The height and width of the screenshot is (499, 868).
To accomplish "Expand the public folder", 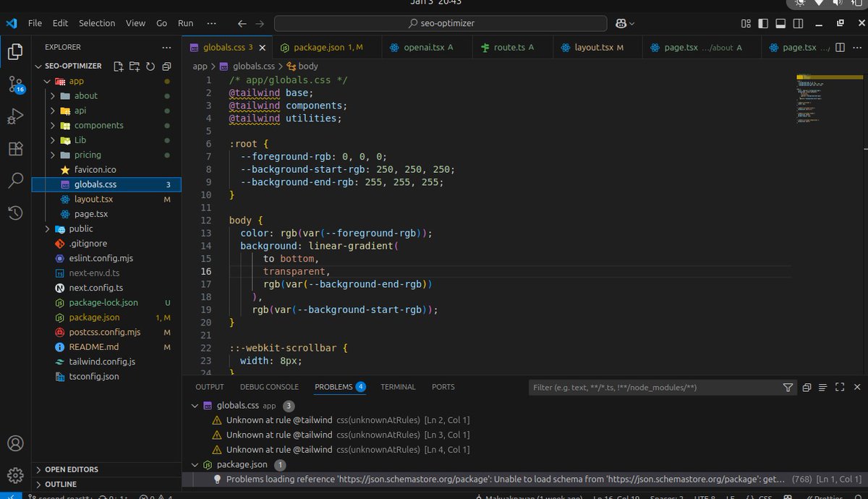I will pyautogui.click(x=47, y=229).
